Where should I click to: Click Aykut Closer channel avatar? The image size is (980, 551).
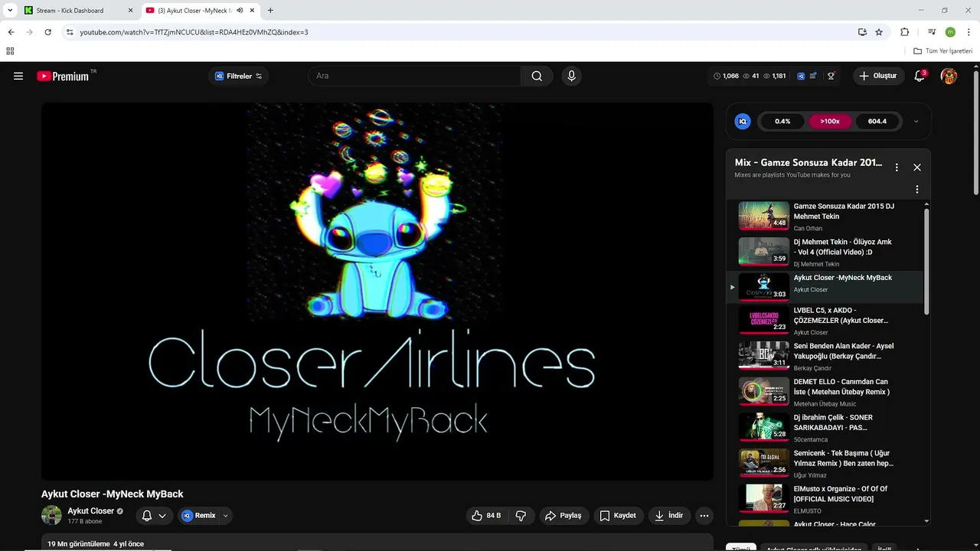point(51,515)
